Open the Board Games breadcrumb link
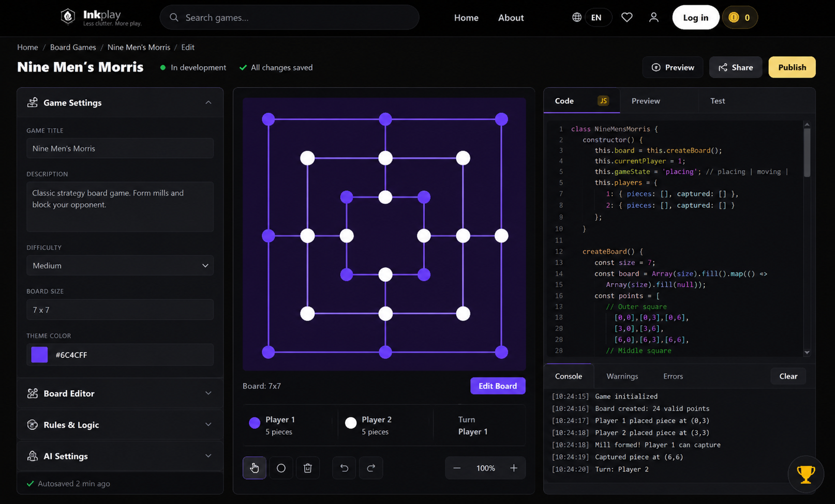This screenshot has width=835, height=504. point(73,47)
